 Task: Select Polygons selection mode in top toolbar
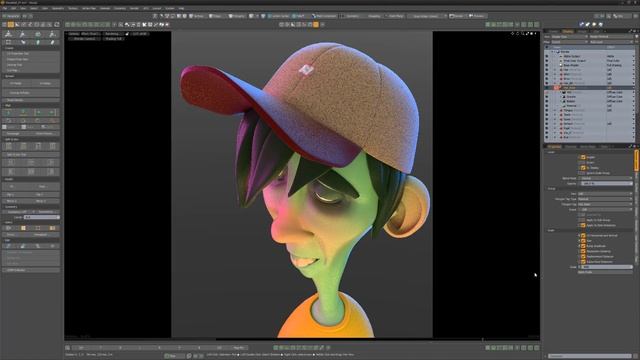click(237, 16)
